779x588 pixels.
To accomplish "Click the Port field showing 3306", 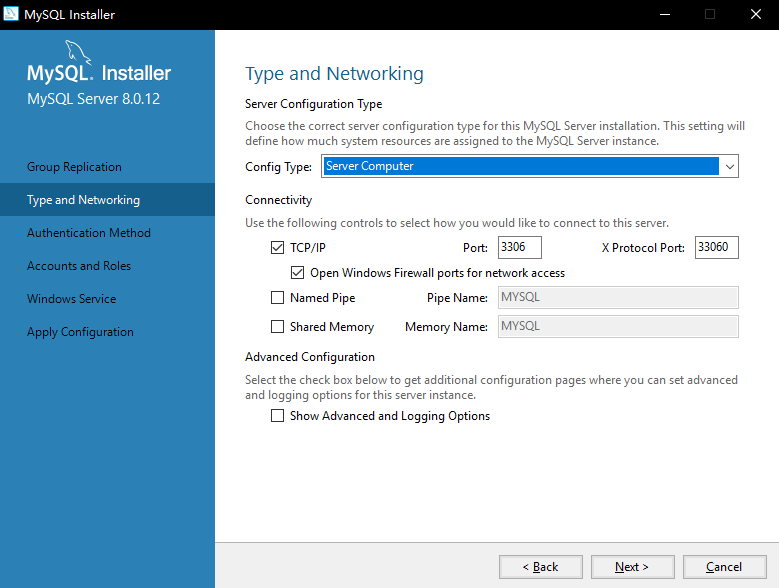I will point(520,247).
